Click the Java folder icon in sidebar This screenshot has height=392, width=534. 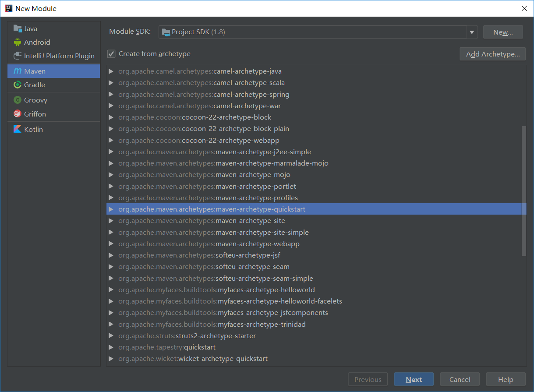tap(18, 28)
